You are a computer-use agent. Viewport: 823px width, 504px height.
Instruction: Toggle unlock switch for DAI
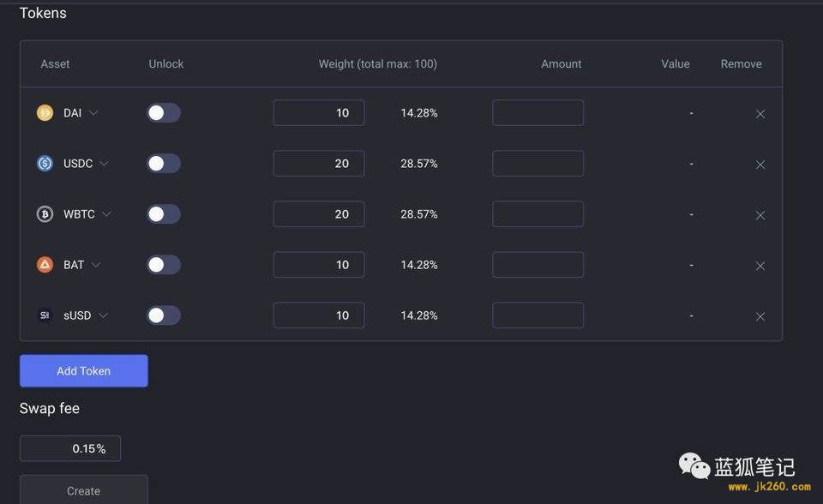pyautogui.click(x=163, y=113)
